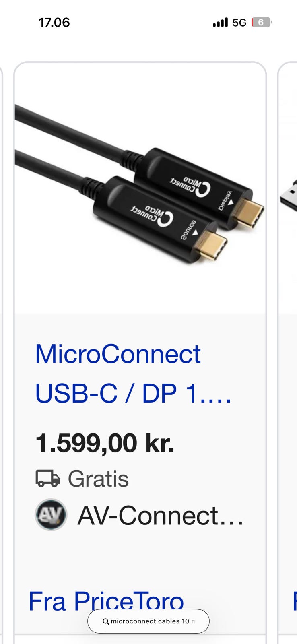Image resolution: width=297 pixels, height=644 pixels.
Task: Select the microconnect cables 10 m search field
Action: click(x=148, y=621)
